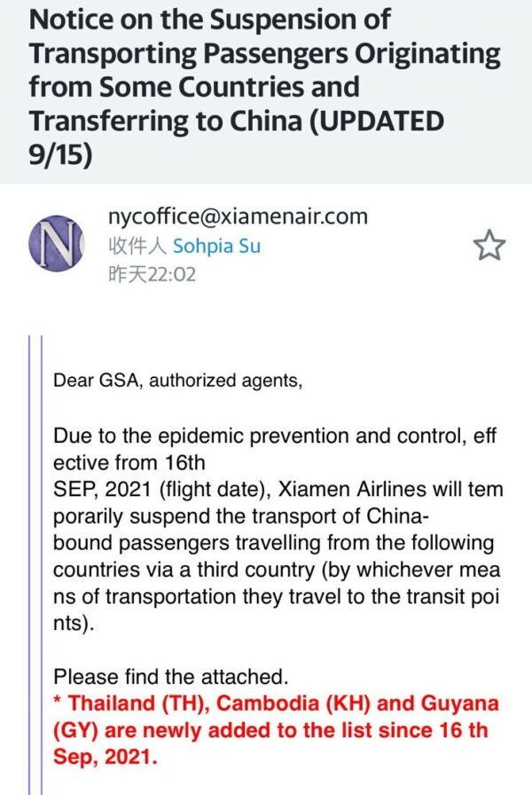
Task: Tap red "Thailand (TH)" text
Action: [136, 704]
